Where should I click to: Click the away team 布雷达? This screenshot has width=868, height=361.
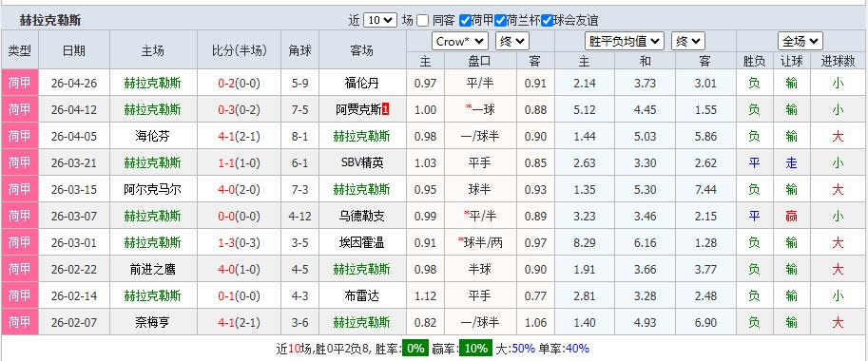pos(361,295)
